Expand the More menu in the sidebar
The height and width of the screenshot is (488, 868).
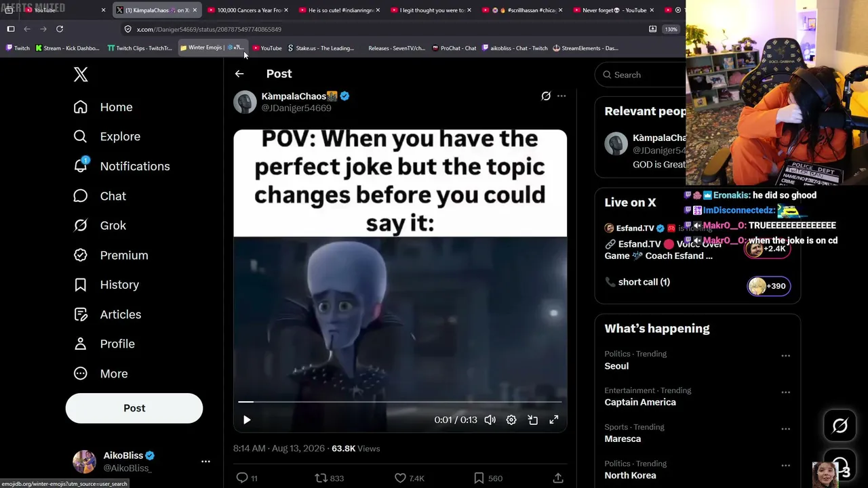100,373
